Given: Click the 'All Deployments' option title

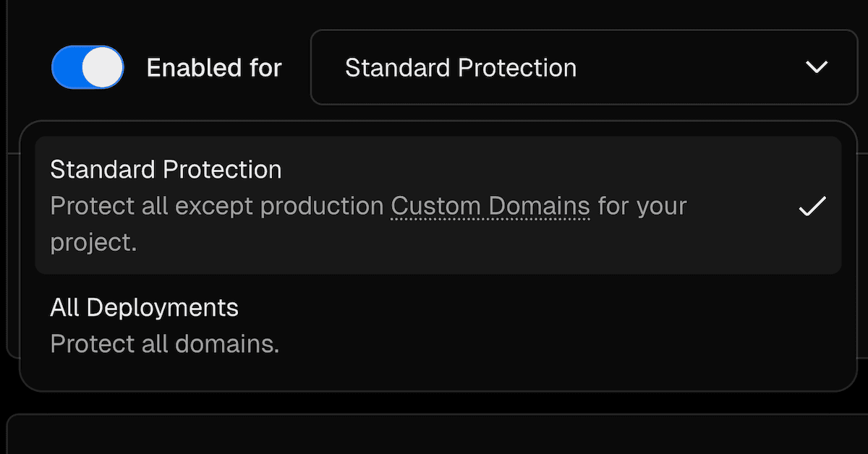Looking at the screenshot, I should [144, 308].
